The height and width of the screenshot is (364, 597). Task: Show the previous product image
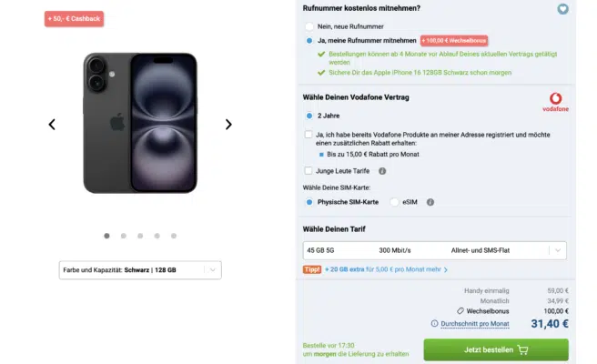click(x=52, y=125)
